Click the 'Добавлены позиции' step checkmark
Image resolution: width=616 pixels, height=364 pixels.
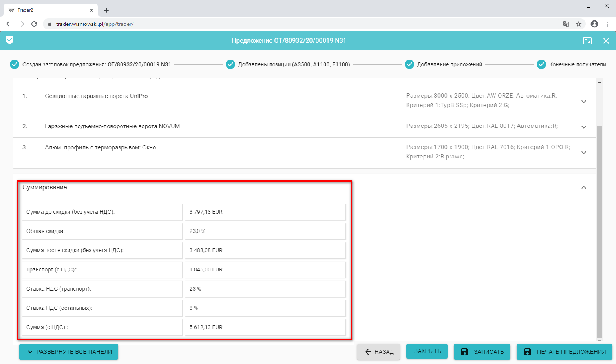(230, 64)
